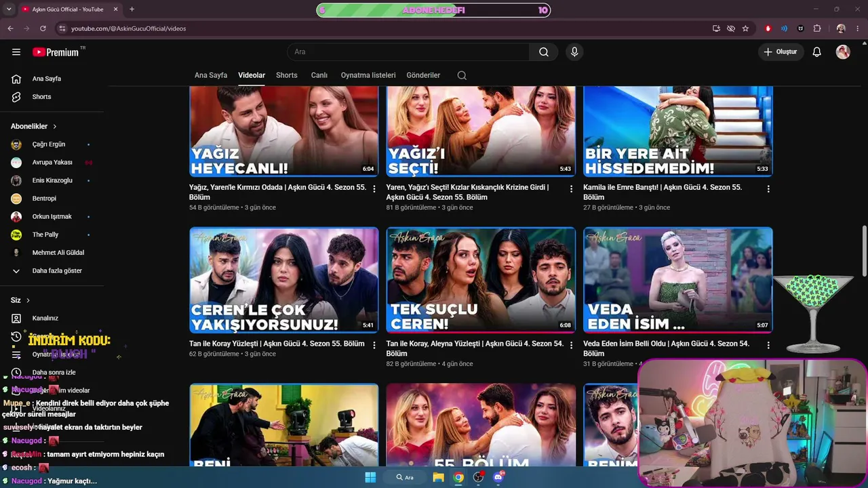Click the Chrome taskbar icon

[x=458, y=477]
